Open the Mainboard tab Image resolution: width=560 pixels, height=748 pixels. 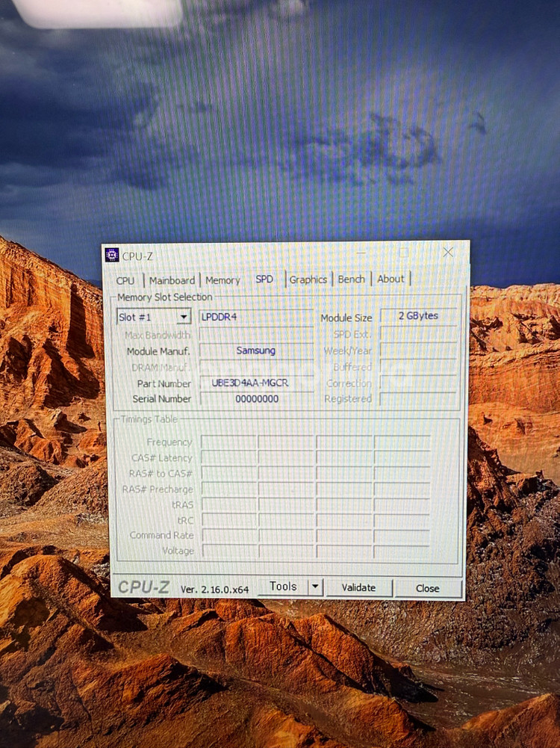172,280
